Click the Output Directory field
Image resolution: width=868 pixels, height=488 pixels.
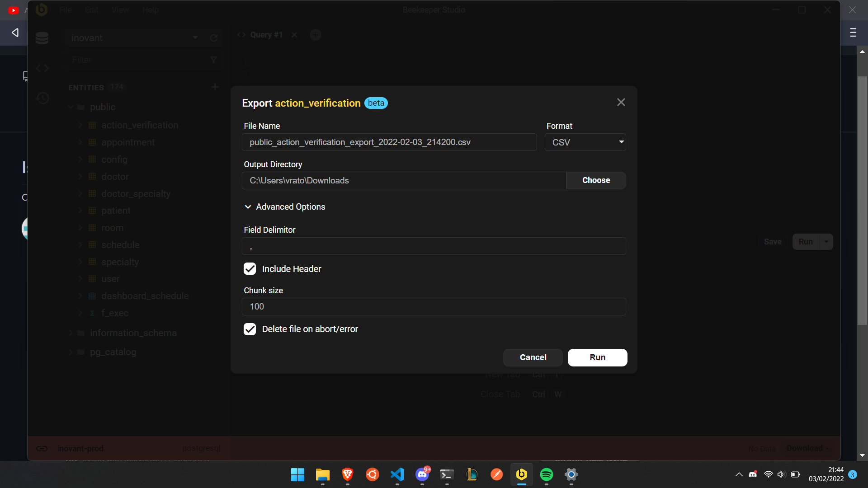[x=404, y=180]
